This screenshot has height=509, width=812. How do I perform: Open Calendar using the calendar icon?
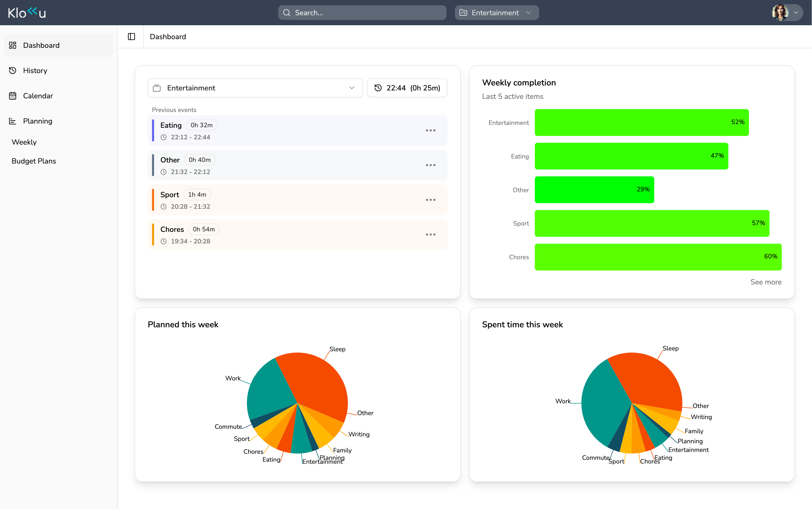(x=13, y=96)
